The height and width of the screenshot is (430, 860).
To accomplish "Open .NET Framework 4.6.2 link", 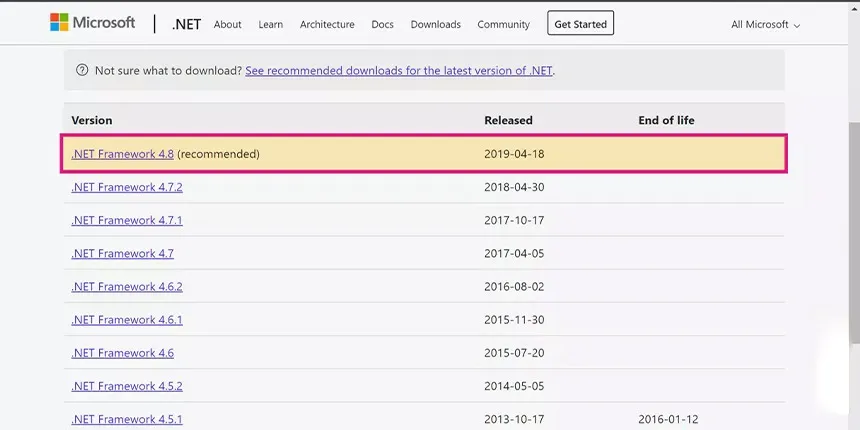I will click(127, 286).
